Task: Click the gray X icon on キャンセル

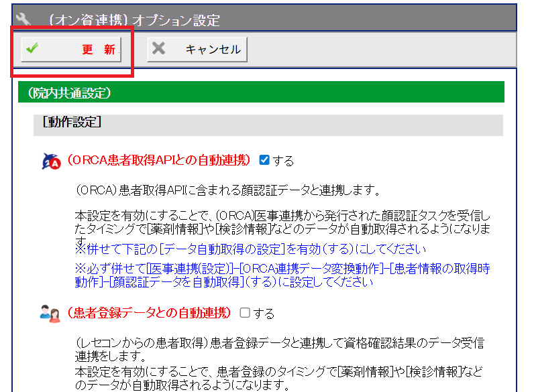Action: click(158, 49)
